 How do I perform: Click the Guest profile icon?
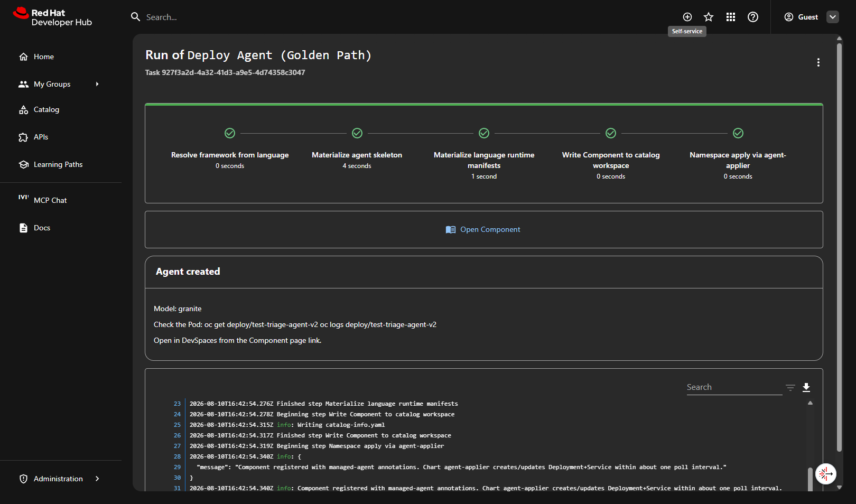tap(789, 17)
